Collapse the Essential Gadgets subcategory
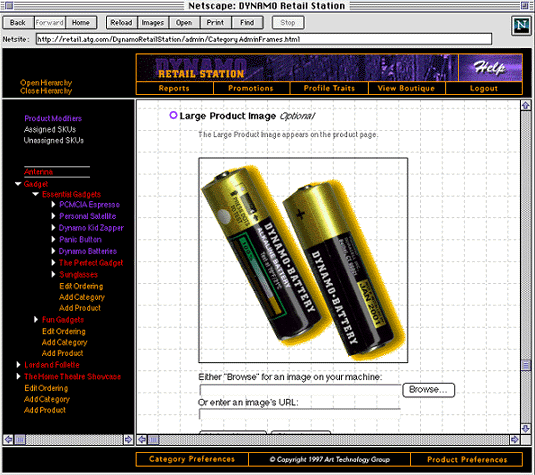 35,194
